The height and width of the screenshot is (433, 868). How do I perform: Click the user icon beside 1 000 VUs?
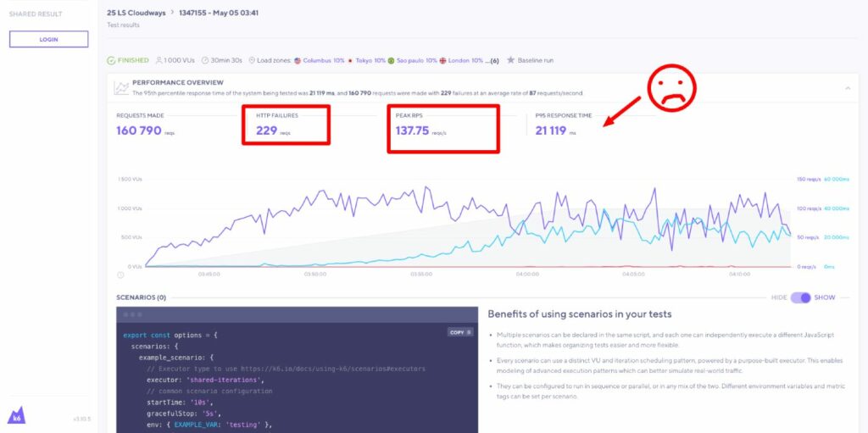[159, 60]
